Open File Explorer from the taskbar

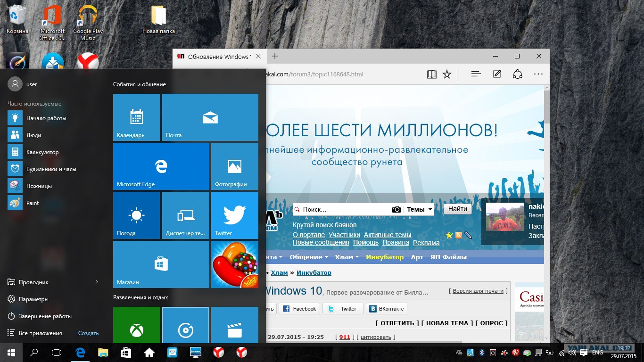103,352
